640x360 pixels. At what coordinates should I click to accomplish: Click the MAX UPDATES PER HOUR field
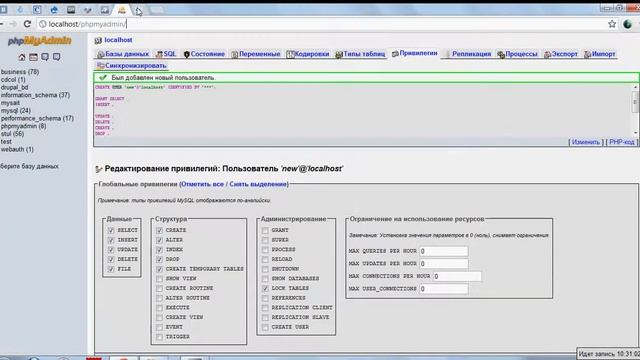click(444, 264)
